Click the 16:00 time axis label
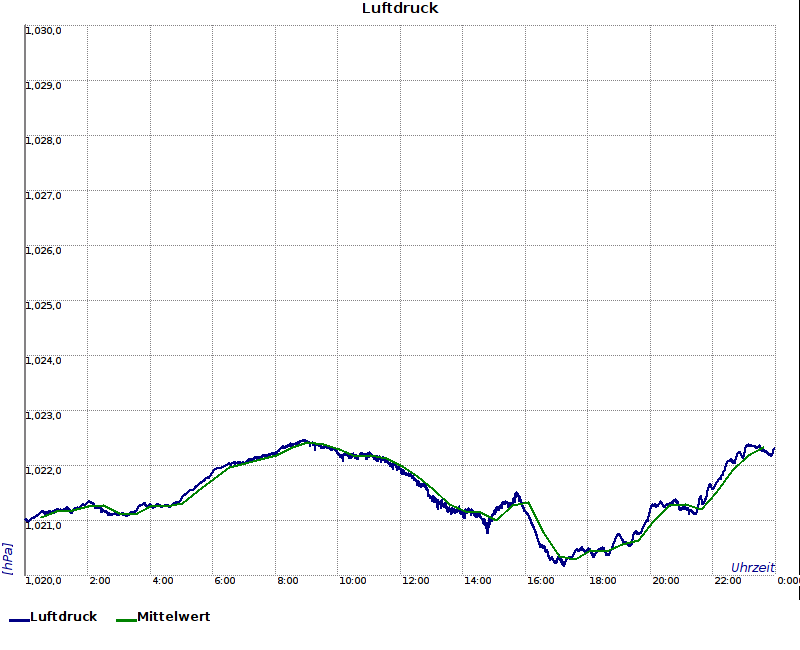 pyautogui.click(x=540, y=581)
